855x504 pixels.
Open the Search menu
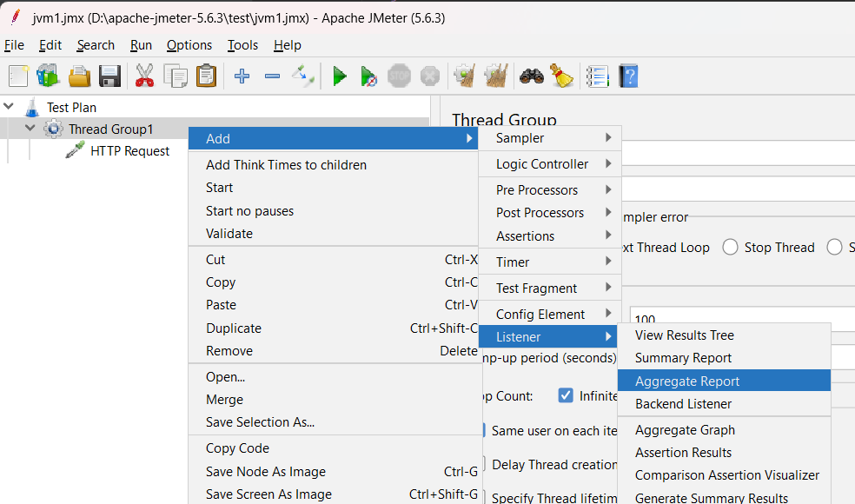click(96, 45)
